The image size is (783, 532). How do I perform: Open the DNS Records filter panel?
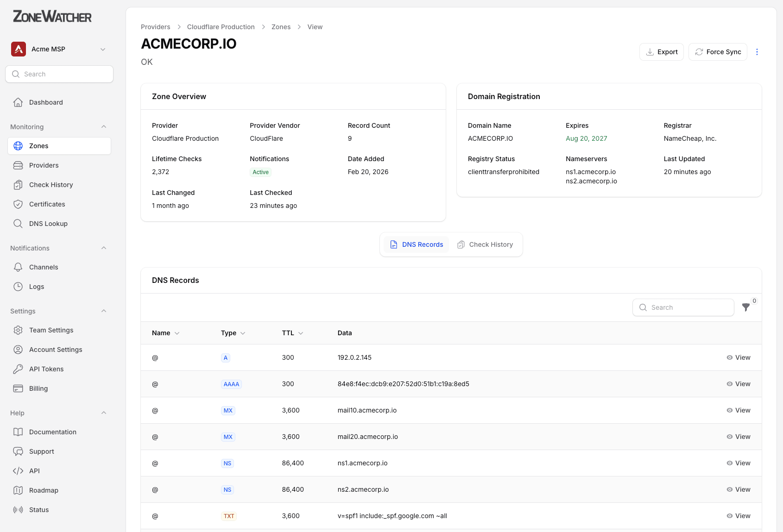point(746,307)
